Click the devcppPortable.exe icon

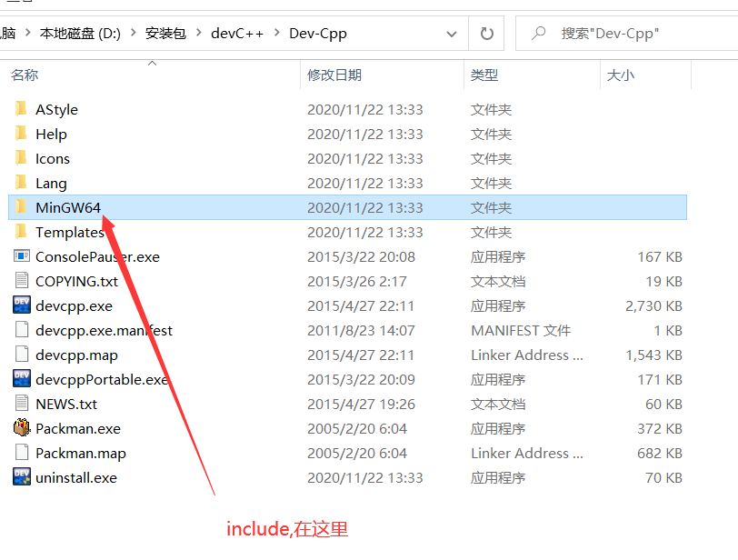pos(22,379)
